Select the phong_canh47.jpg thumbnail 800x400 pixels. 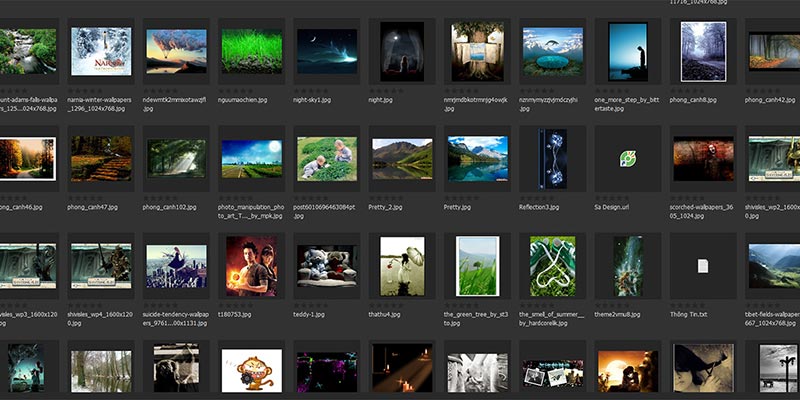pyautogui.click(x=101, y=159)
